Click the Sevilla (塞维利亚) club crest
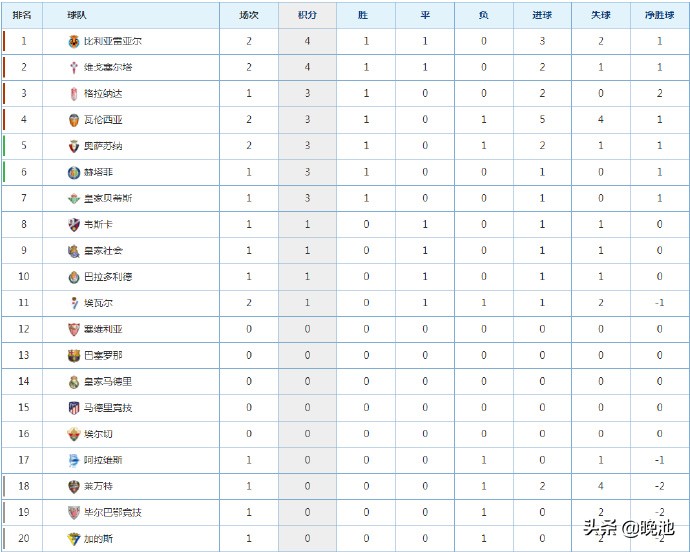690x552 pixels. (x=74, y=329)
